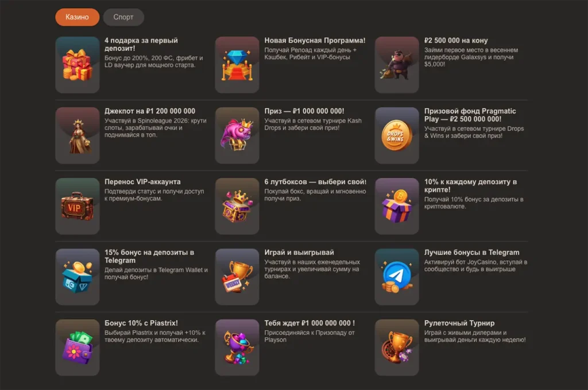The height and width of the screenshot is (390, 588).
Task: Open the Spinoleague queen character thumbnail
Action: 78,135
